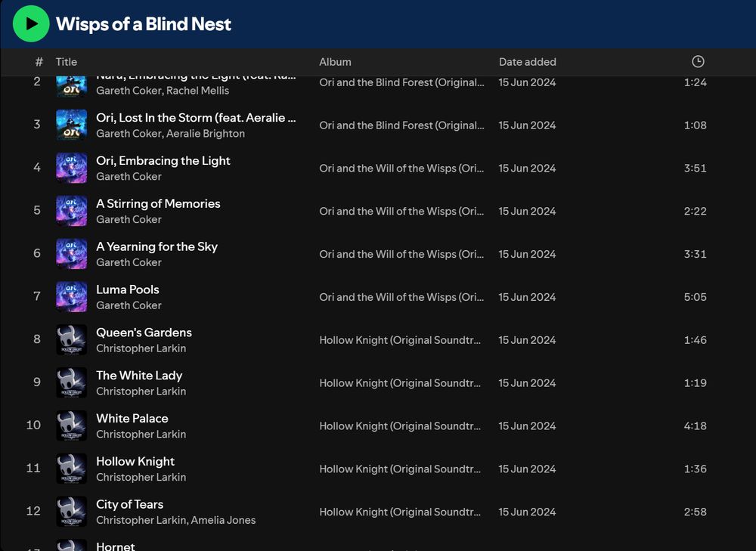Open album link on A Yearning for the Sky row
Image resolution: width=756 pixels, height=551 pixels.
point(401,254)
